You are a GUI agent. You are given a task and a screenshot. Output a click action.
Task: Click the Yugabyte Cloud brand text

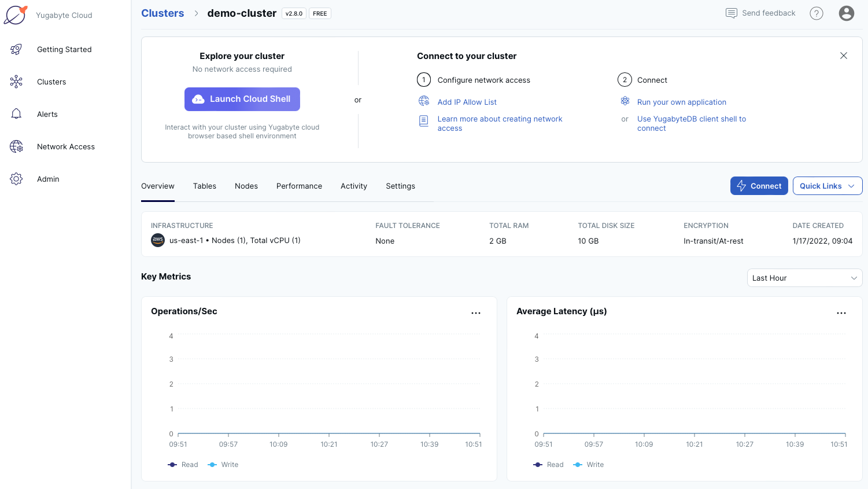[x=64, y=15]
